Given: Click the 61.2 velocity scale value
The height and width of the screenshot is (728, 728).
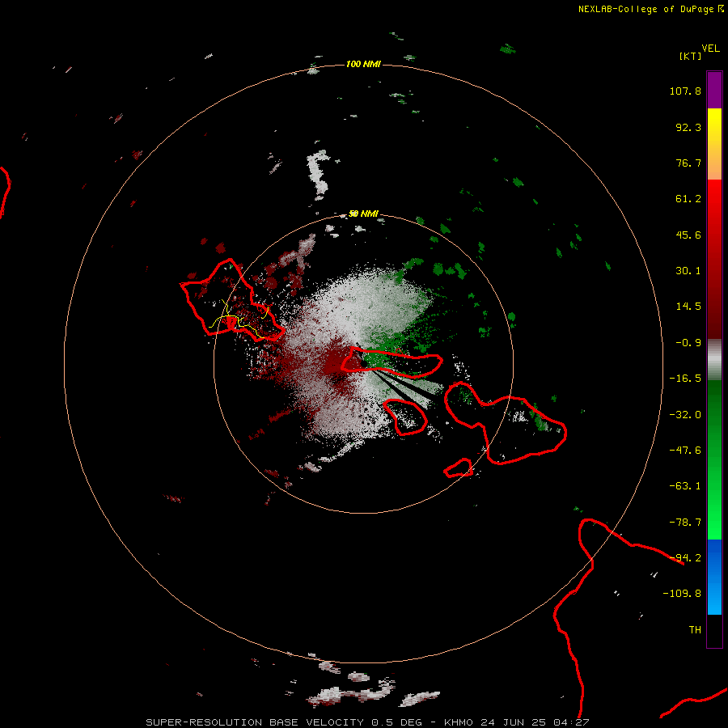Looking at the screenshot, I should [x=688, y=199].
